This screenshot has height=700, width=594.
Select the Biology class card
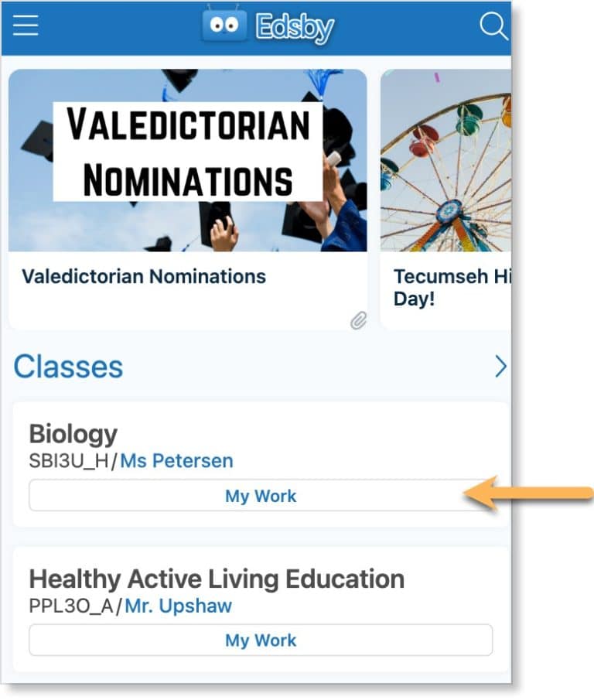click(x=73, y=434)
